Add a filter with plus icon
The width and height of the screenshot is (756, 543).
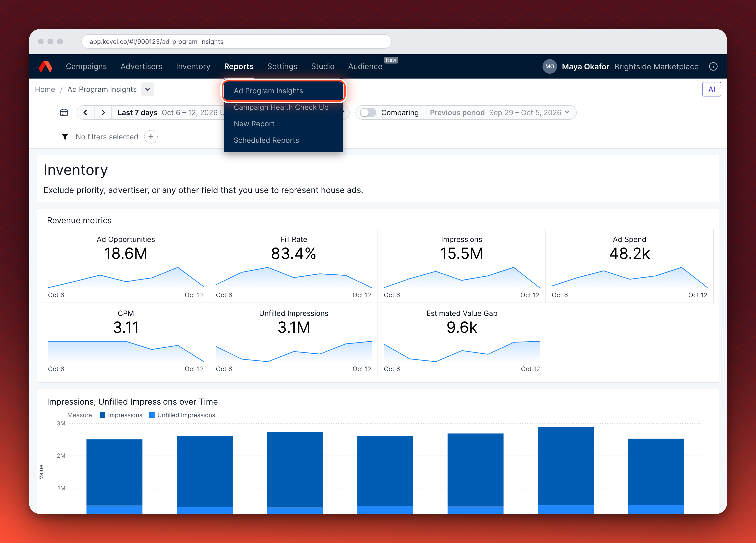[151, 137]
